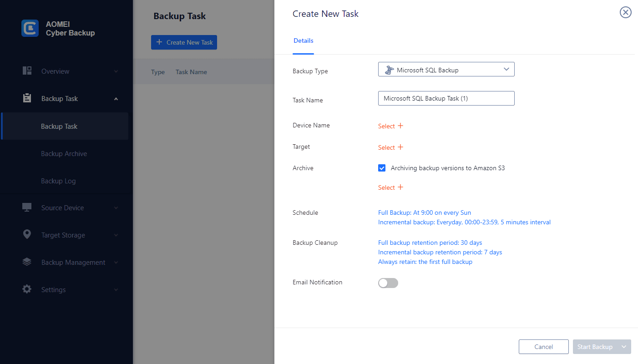Open Backup Archive in the sidebar
The image size is (638, 364).
coord(64,154)
